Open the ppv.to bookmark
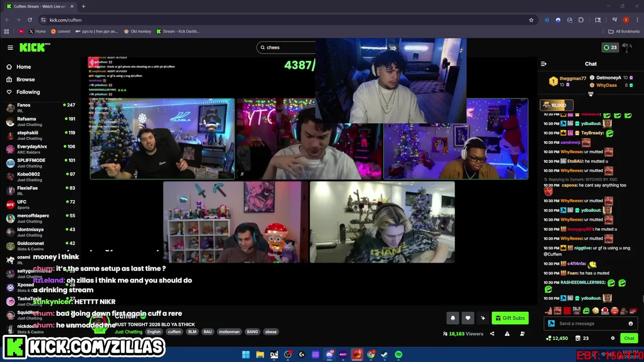 (x=96, y=31)
